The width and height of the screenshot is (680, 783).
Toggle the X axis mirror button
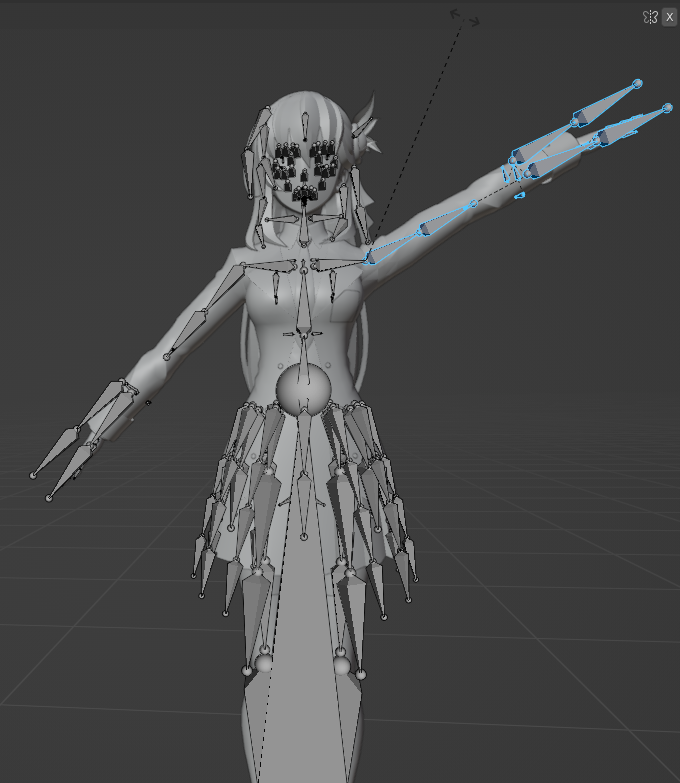coord(669,17)
